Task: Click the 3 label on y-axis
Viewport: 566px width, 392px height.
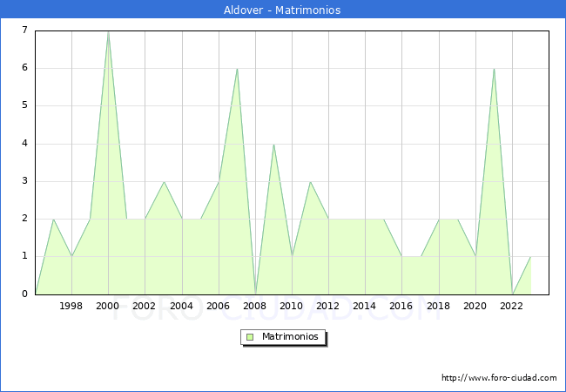Action: pos(24,181)
